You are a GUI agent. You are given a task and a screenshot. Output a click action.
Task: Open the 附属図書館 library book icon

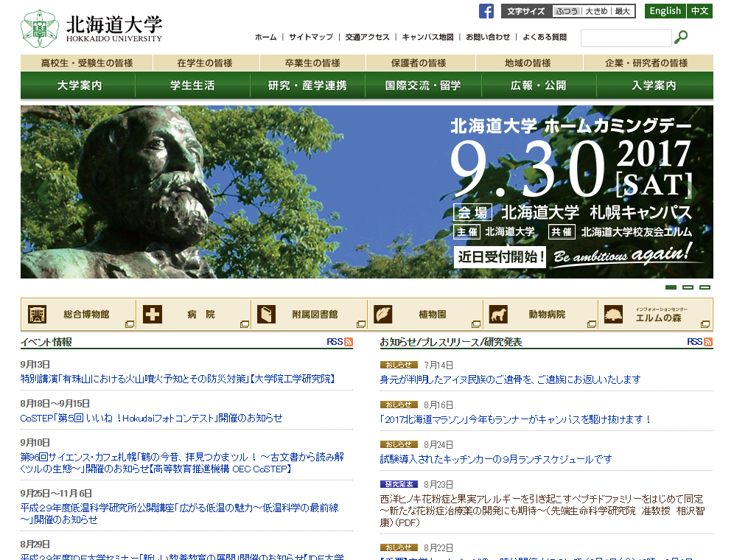[266, 314]
